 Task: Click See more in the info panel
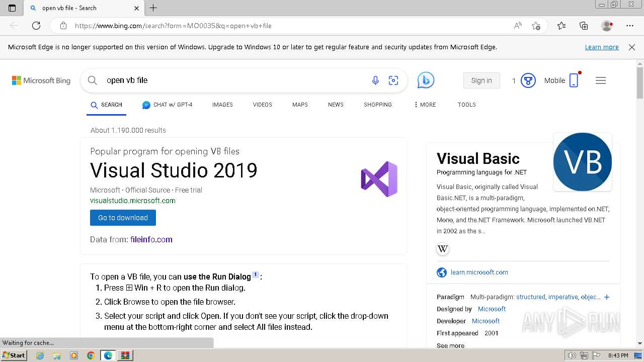450,345
